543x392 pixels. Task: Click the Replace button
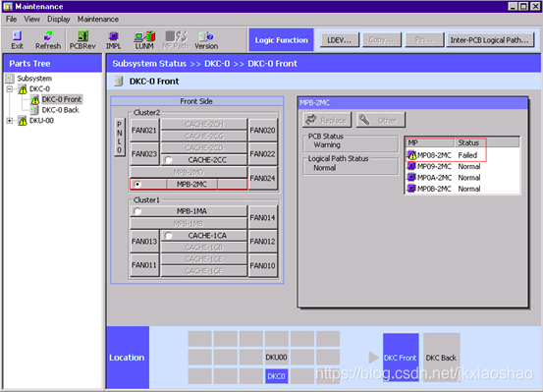coord(327,120)
